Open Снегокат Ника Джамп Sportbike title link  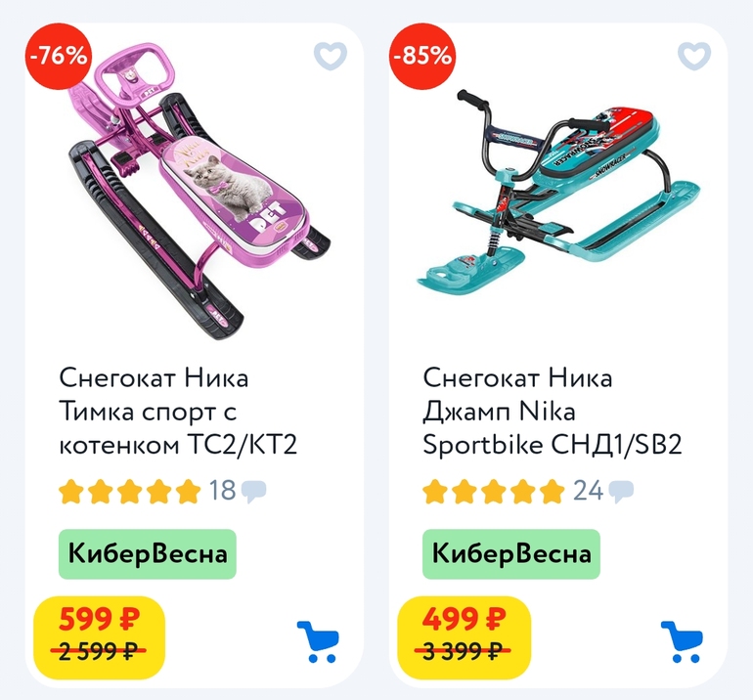[553, 411]
